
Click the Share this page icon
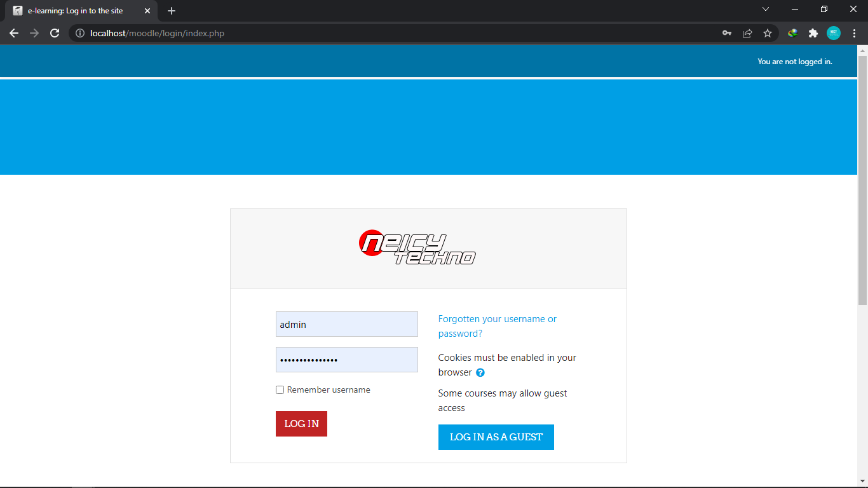[x=747, y=33]
